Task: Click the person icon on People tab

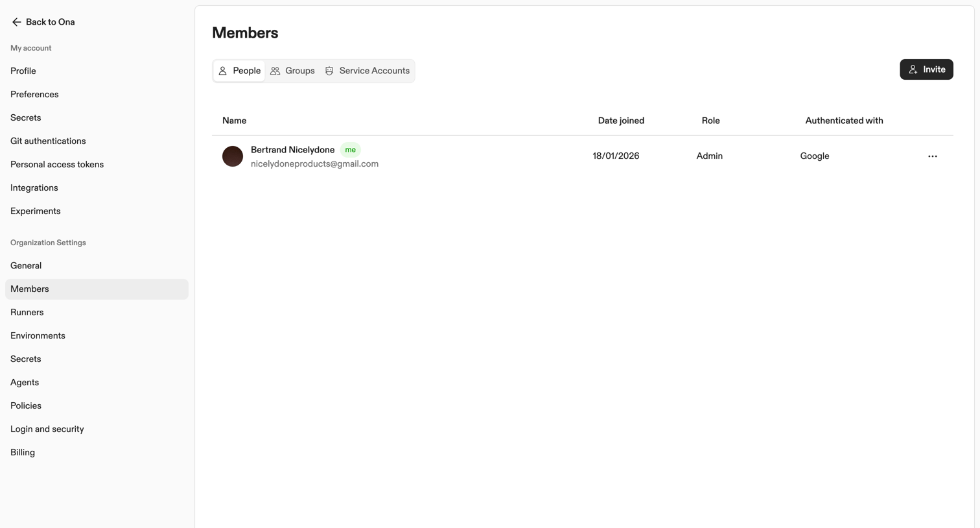Action: pyautogui.click(x=223, y=71)
